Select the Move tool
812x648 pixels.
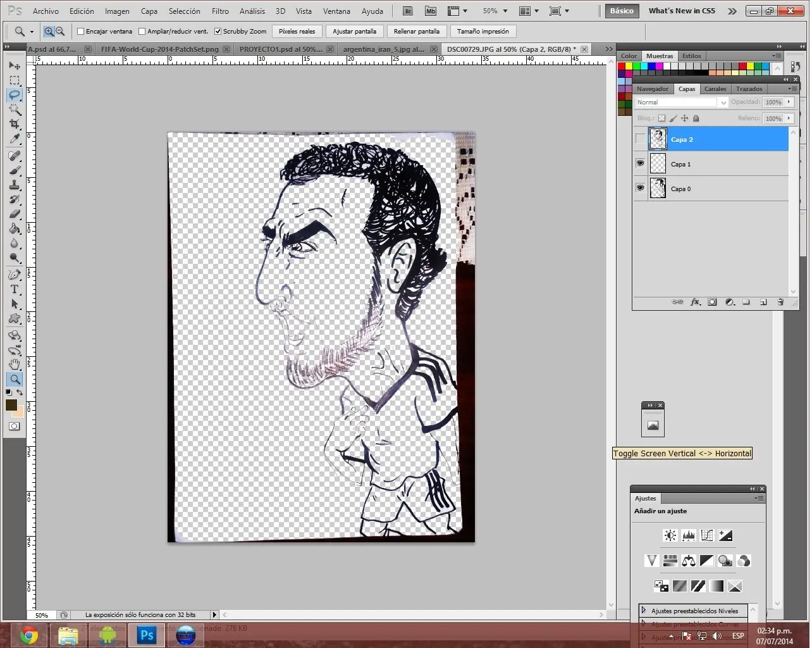15,65
